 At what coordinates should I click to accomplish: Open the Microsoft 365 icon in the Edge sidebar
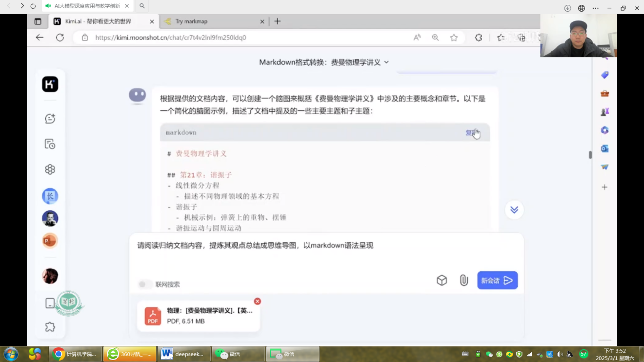click(x=604, y=130)
